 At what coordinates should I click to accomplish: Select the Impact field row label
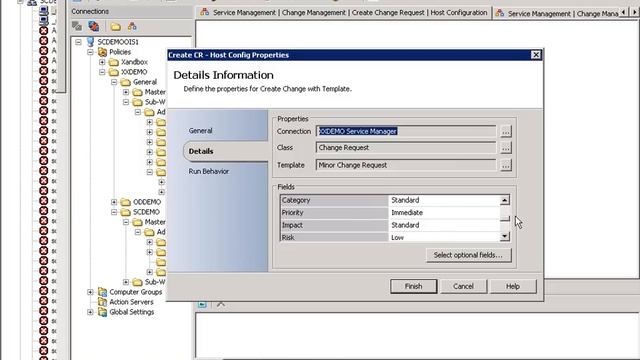tap(334, 225)
